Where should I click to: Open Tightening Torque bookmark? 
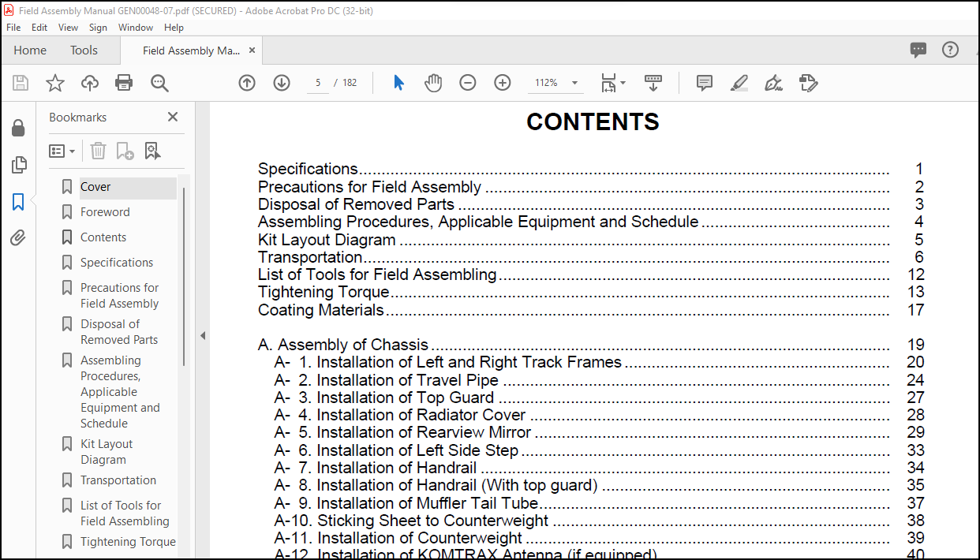tap(128, 542)
